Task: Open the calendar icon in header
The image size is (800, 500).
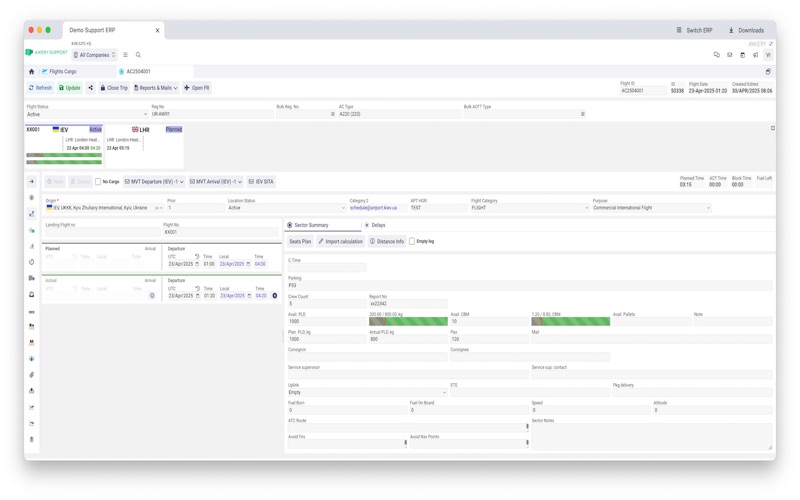Action: (742, 55)
